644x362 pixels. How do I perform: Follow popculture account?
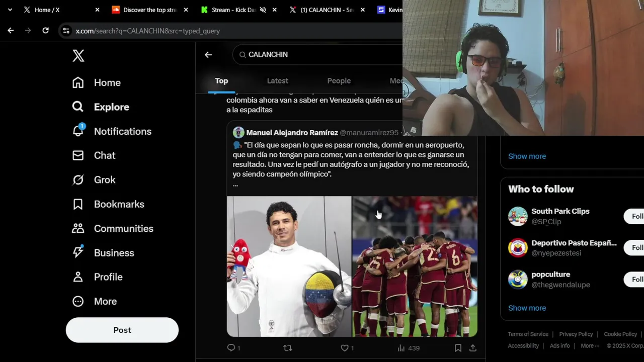[x=635, y=280]
